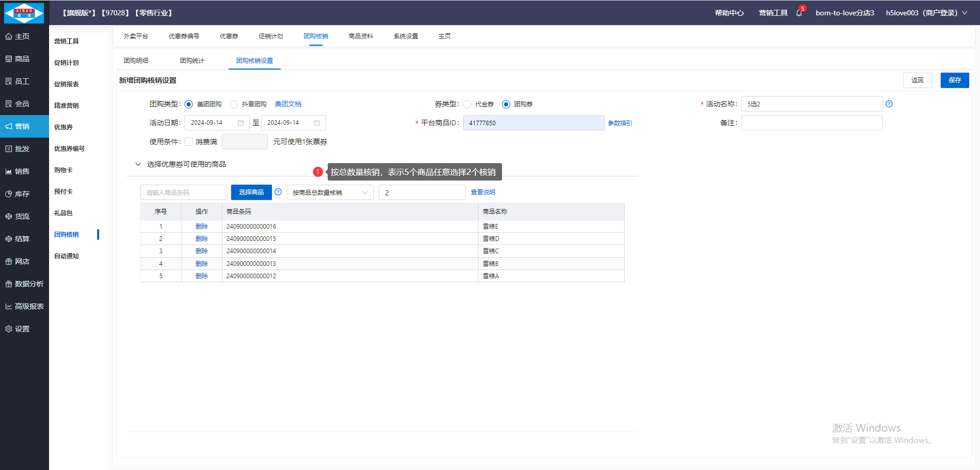980x470 pixels.
Task: Switch to 优惠券编号 top tab
Action: [184, 36]
